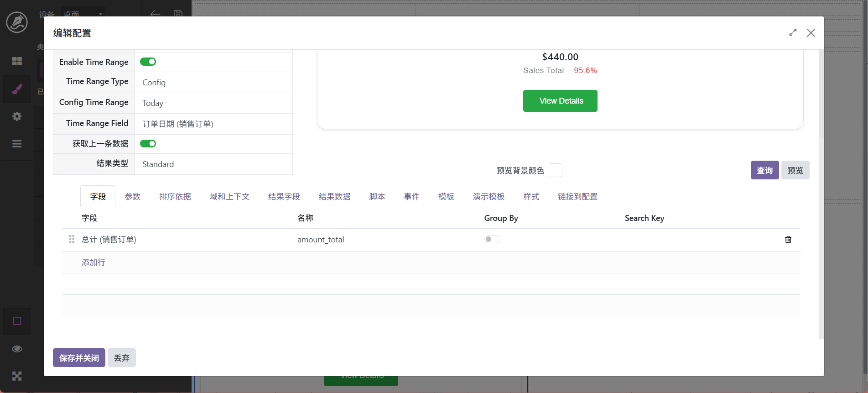This screenshot has width=868, height=393.
Task: Click the trash icon for amount_total row
Action: [788, 240]
